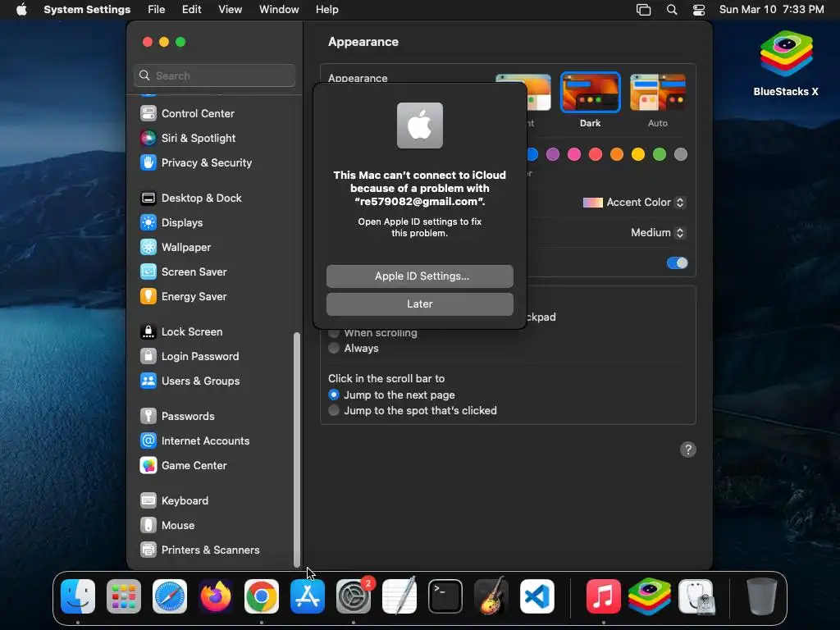840x630 pixels.
Task: Open the View menu
Action: 231,10
